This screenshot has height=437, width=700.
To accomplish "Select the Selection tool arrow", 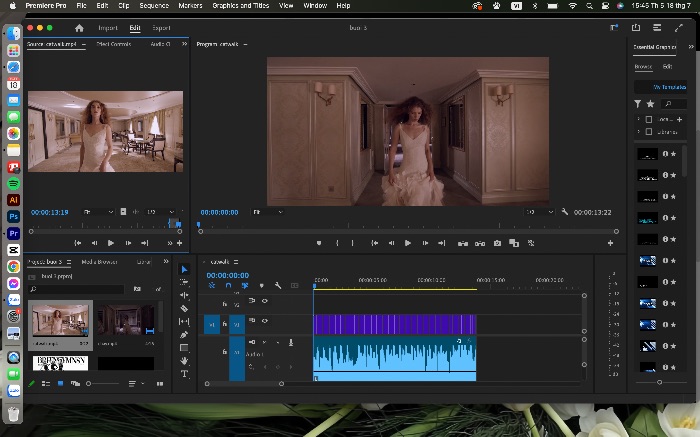I will tap(184, 269).
